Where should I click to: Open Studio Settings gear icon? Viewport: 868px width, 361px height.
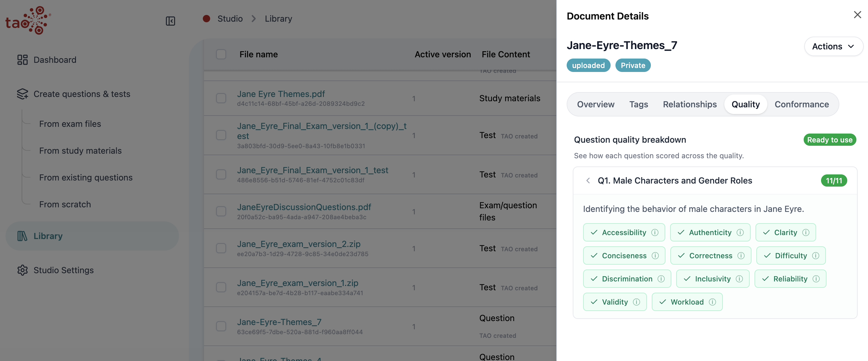tap(22, 270)
